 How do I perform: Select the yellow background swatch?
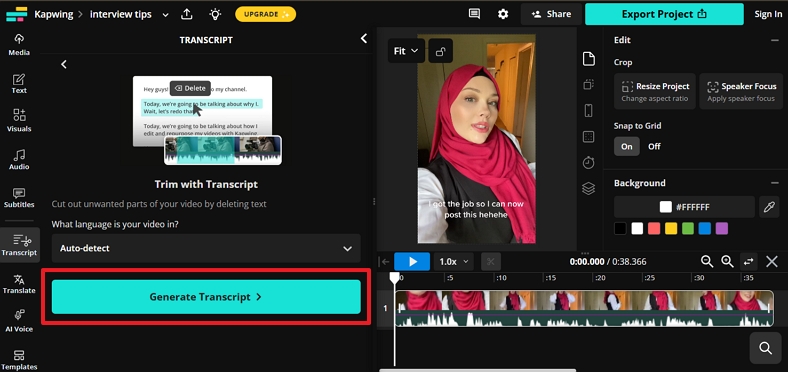point(671,229)
